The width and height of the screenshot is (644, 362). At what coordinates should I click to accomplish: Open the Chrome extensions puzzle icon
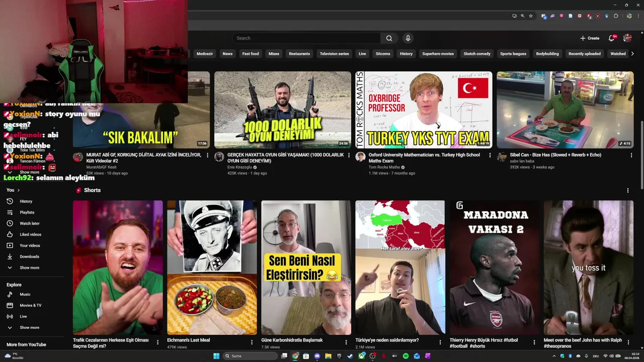[x=616, y=16]
